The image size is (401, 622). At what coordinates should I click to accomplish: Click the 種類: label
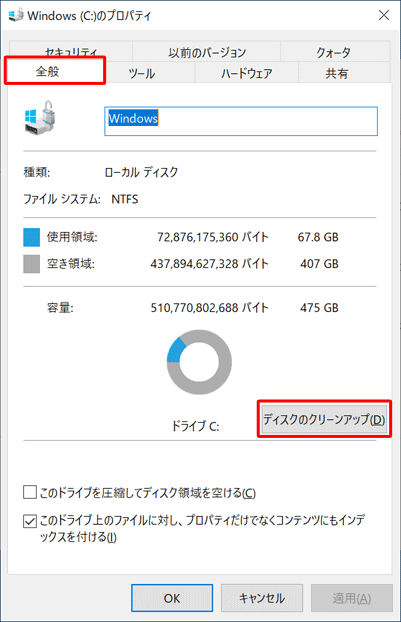(37, 172)
